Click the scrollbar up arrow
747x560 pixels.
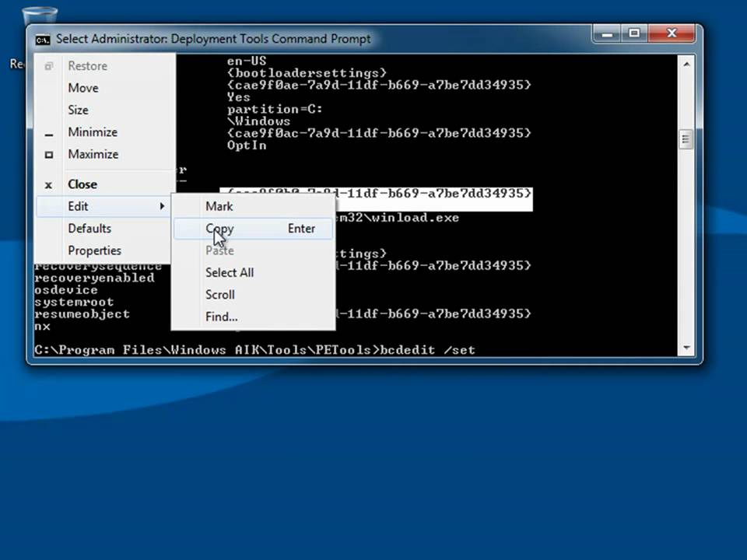(686, 64)
